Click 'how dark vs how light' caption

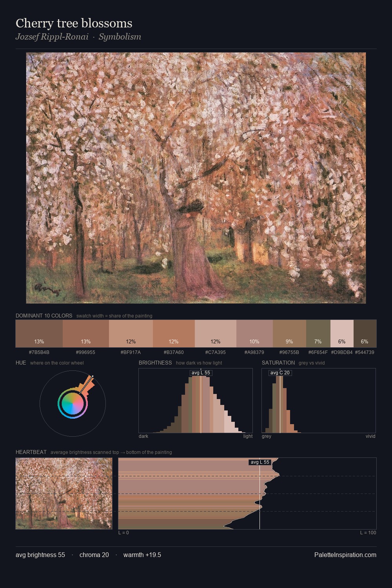pos(199,363)
